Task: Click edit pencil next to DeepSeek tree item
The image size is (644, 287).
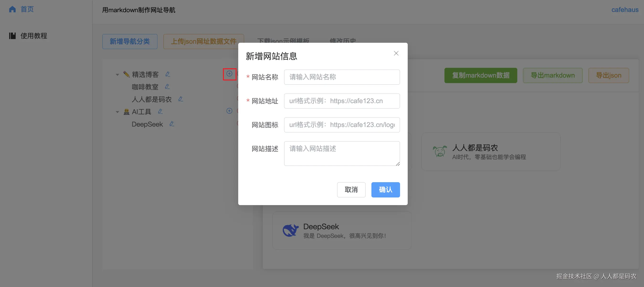Action: pos(172,124)
